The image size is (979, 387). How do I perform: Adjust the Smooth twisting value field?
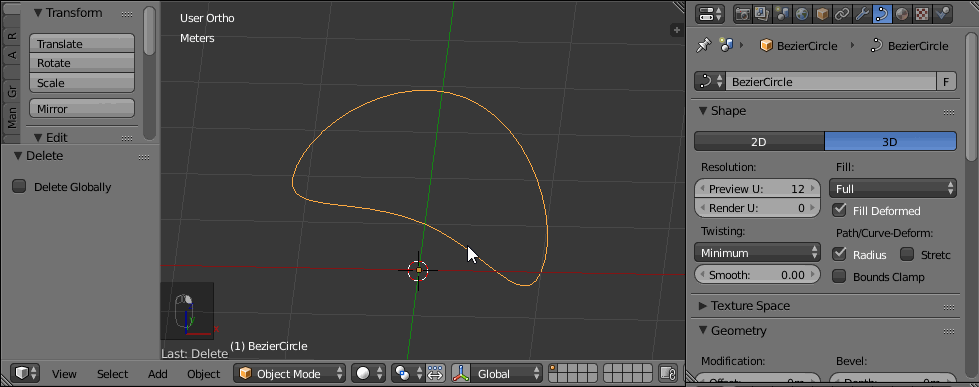(757, 274)
